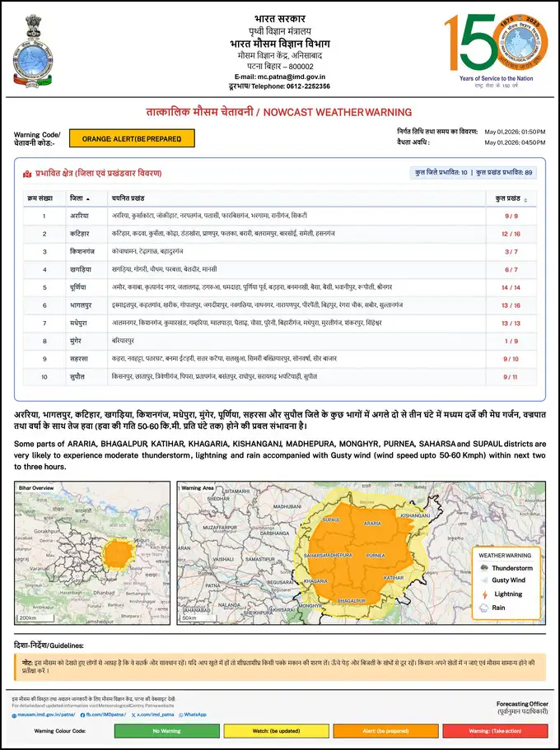The height and width of the screenshot is (750, 560).
Task: Click the yellow Watch: (be updated) swatch
Action: coord(276,731)
